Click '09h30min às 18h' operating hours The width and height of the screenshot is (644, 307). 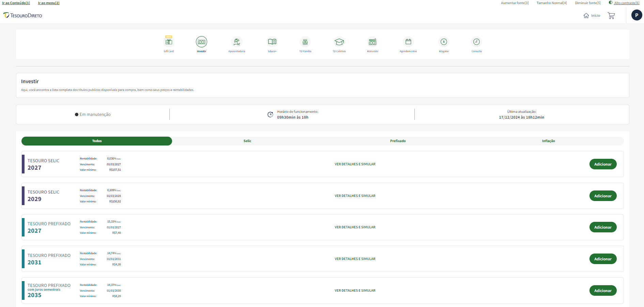[x=293, y=117]
